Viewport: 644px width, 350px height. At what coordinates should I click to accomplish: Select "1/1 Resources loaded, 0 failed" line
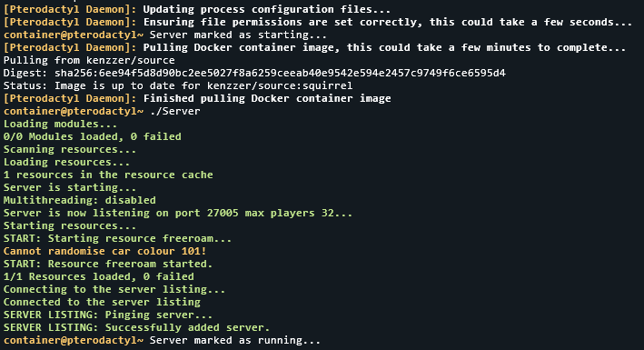pyautogui.click(x=99, y=276)
